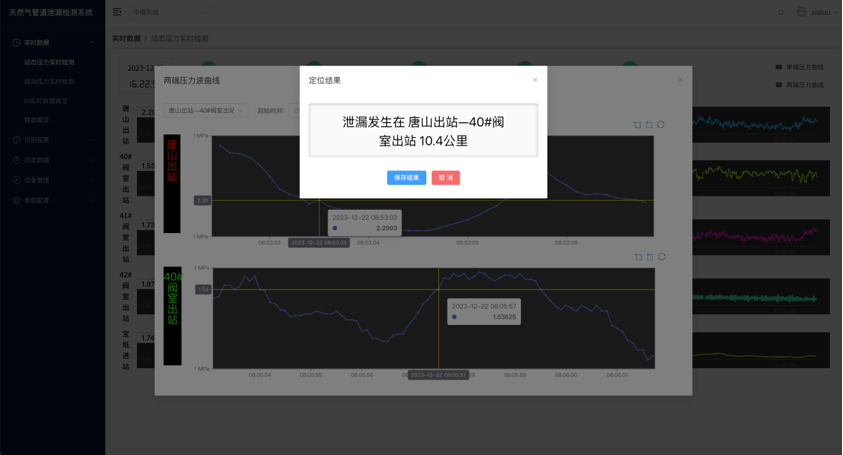Click the sidebar collapse icon in header

point(117,12)
